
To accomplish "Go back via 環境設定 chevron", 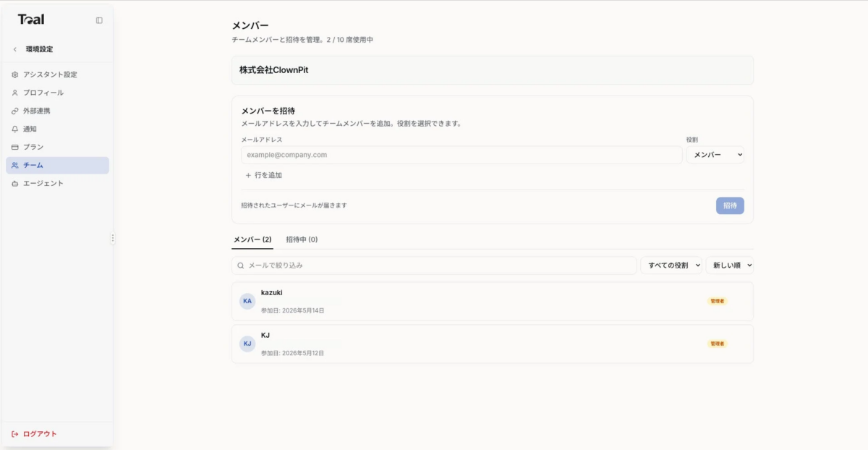I will click(x=15, y=49).
